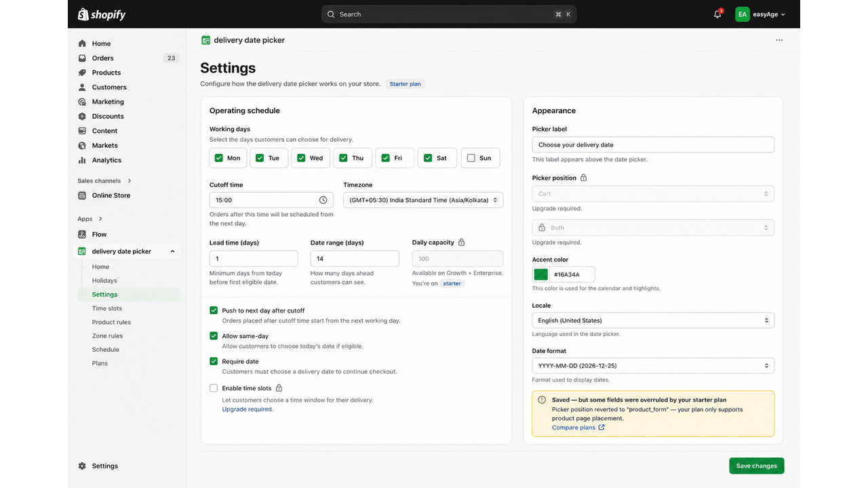Click the green accent color swatch
This screenshot has height=488, width=868.
click(x=540, y=274)
